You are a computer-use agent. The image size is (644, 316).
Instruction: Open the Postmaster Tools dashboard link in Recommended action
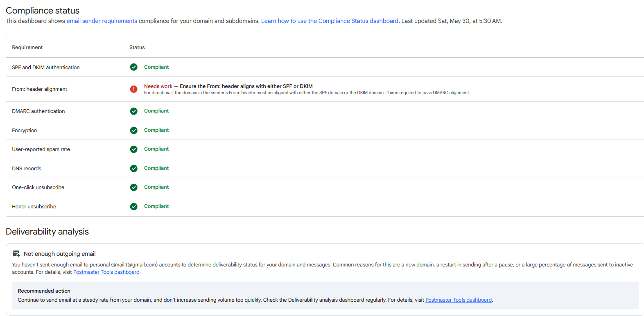click(x=459, y=300)
